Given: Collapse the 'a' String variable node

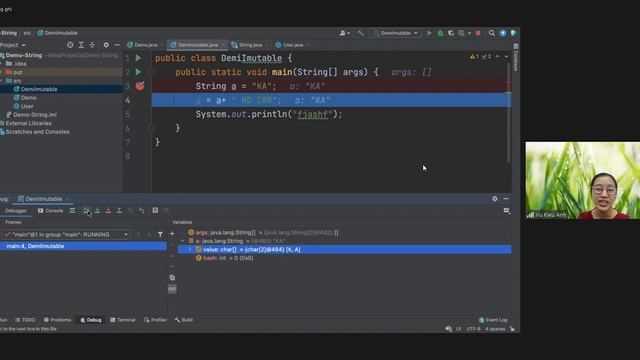Looking at the screenshot, I should tap(182, 241).
